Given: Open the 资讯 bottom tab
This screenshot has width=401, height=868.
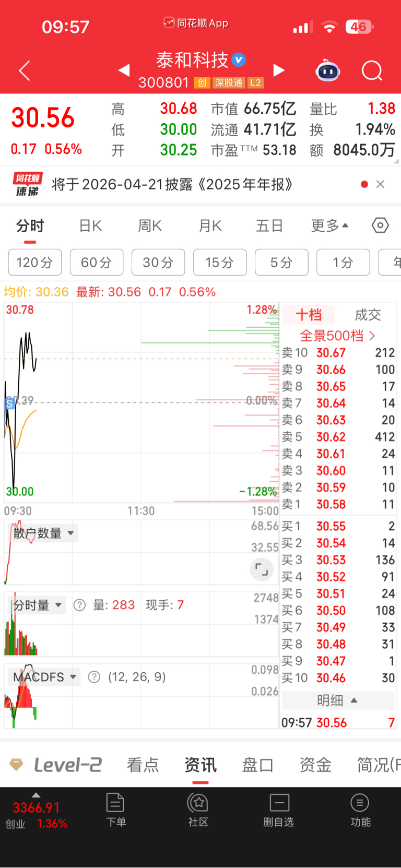Looking at the screenshot, I should 200,765.
